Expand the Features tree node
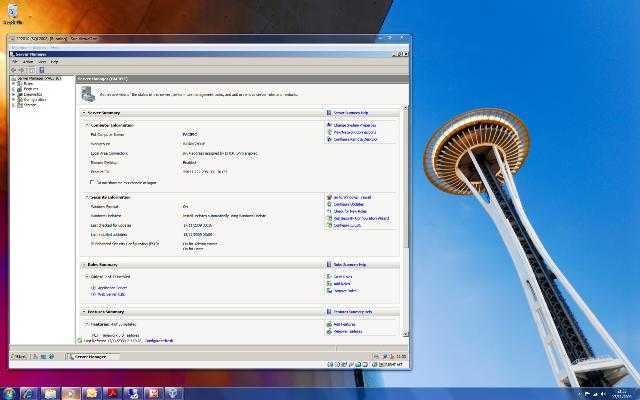Screen dimensions: 640x400 (13, 88)
